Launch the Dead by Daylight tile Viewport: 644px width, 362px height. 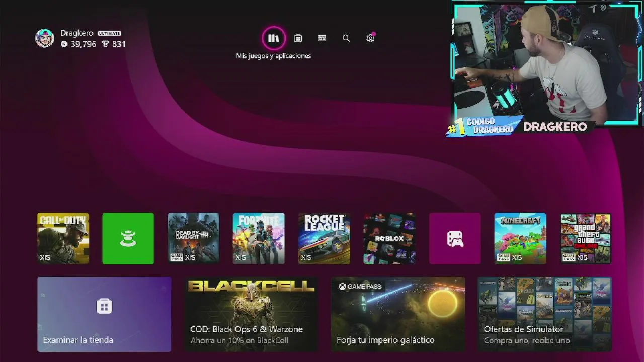click(194, 238)
